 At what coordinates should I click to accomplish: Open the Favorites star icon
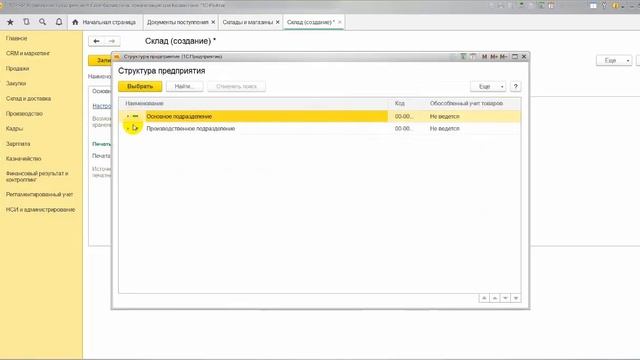(x=10, y=22)
